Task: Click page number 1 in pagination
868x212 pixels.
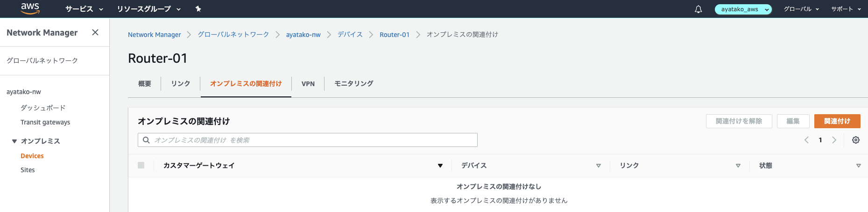Action: click(820, 140)
